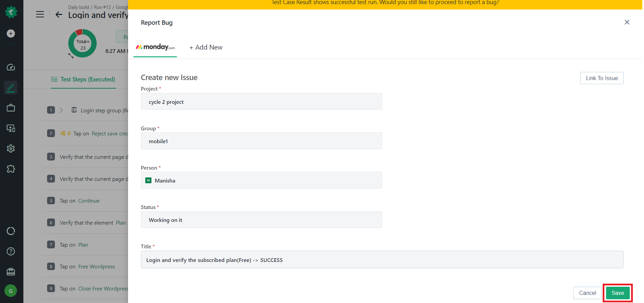Screen dimensions: 644x303
Task: Open the test lab devices icon
Action: point(11,128)
